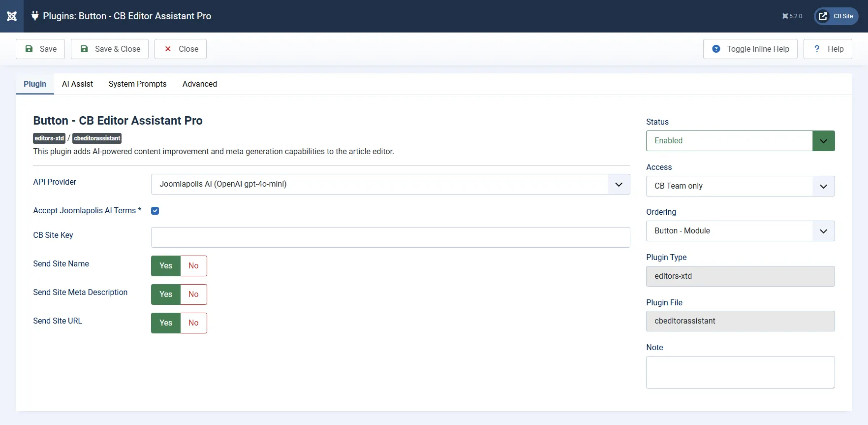
Task: Set Send Site Name to No
Action: coord(193,266)
